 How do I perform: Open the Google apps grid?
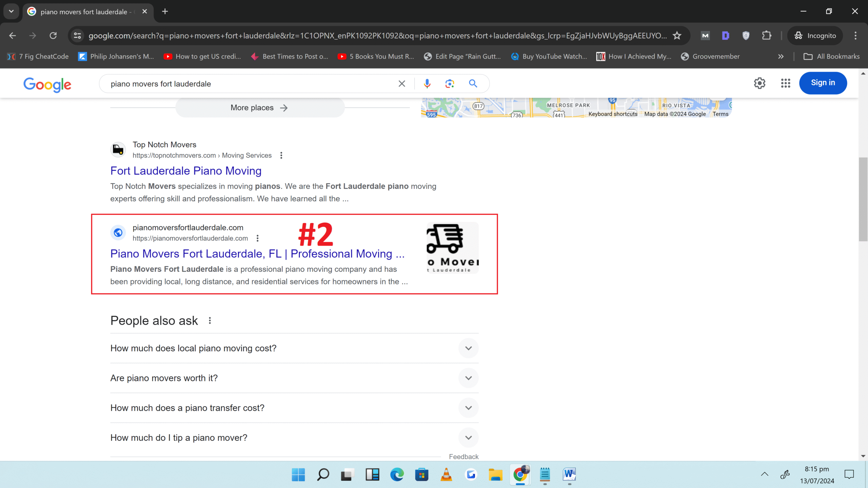tap(786, 83)
